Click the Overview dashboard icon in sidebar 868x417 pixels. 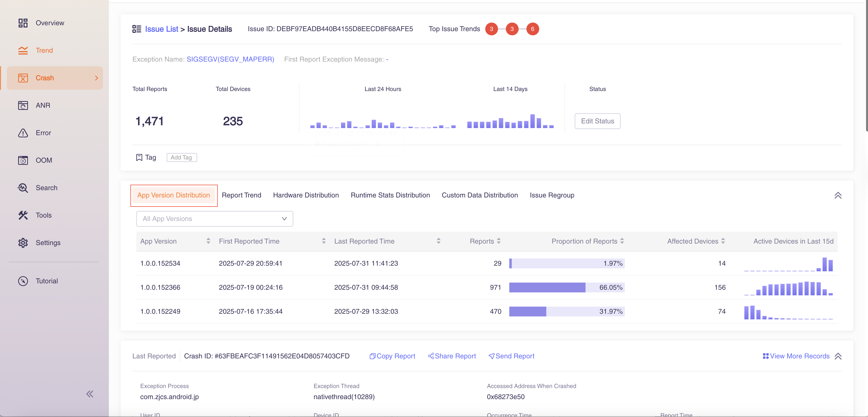click(23, 23)
